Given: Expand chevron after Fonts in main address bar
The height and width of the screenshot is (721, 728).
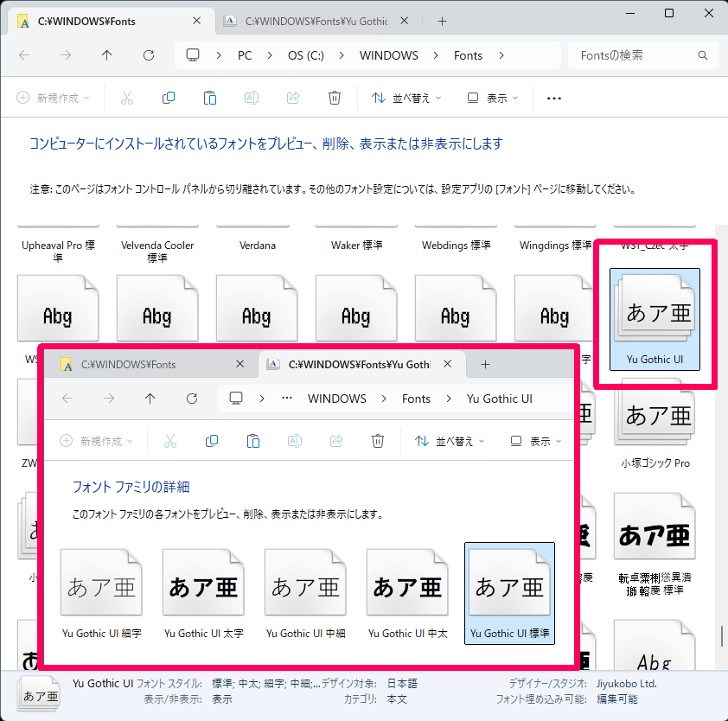Looking at the screenshot, I should tap(501, 55).
